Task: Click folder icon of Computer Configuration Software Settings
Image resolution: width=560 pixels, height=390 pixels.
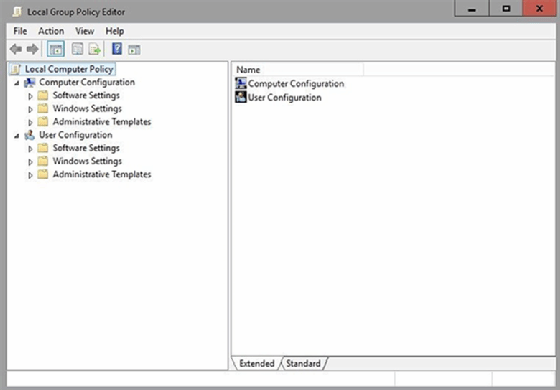Action: point(43,95)
